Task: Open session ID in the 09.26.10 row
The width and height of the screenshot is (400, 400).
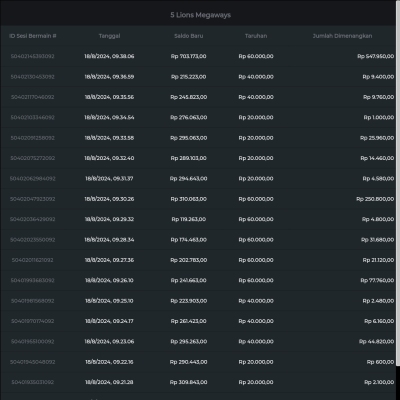Action: 33,280
